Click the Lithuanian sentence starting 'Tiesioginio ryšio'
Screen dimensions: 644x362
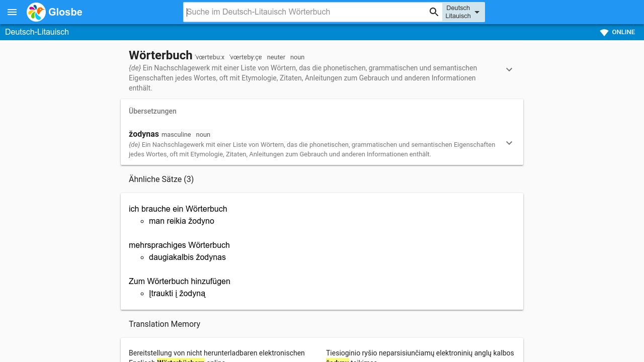pyautogui.click(x=420, y=355)
